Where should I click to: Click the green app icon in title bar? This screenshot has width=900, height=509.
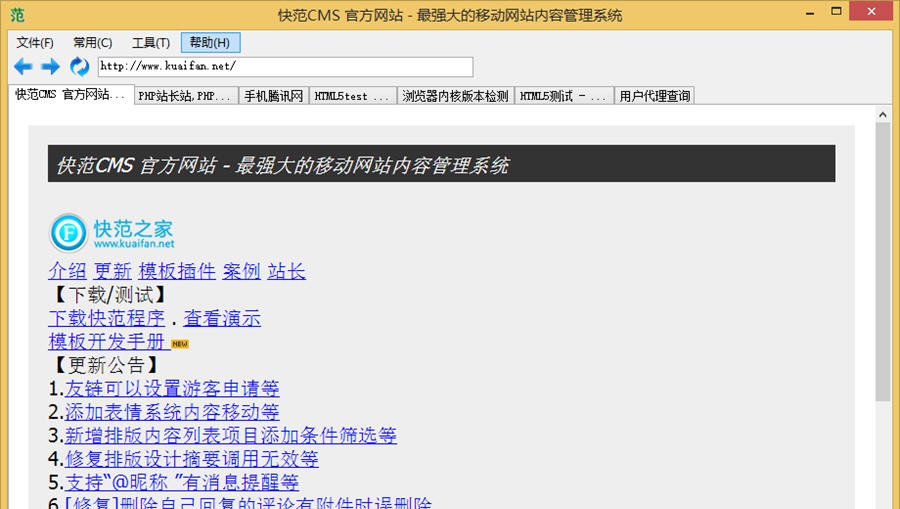point(17,15)
